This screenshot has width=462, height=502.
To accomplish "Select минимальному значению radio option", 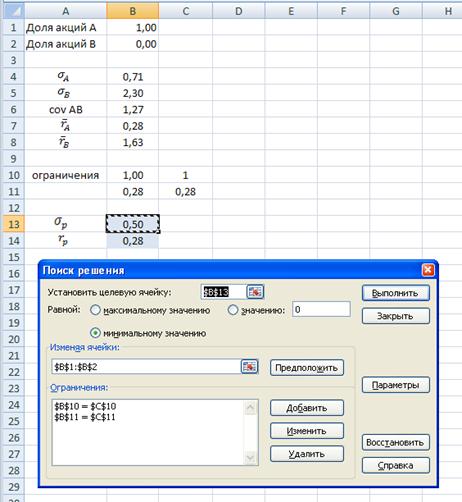I will (x=95, y=333).
